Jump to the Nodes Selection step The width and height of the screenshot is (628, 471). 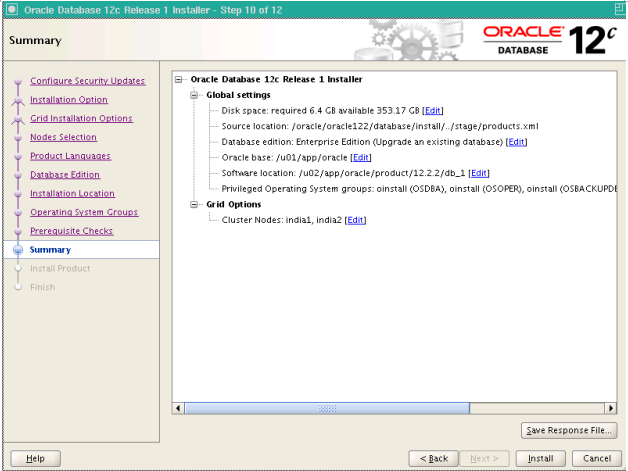[x=63, y=137]
